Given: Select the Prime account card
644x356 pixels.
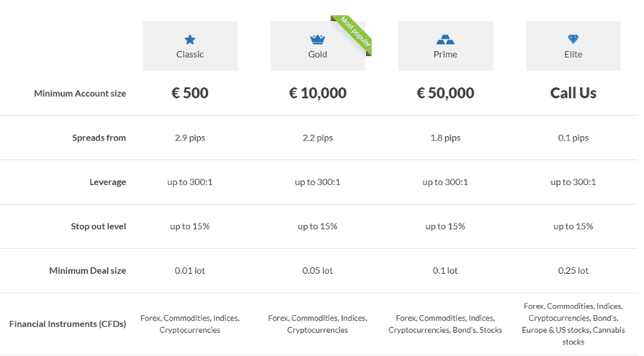Looking at the screenshot, I should pos(445,46).
